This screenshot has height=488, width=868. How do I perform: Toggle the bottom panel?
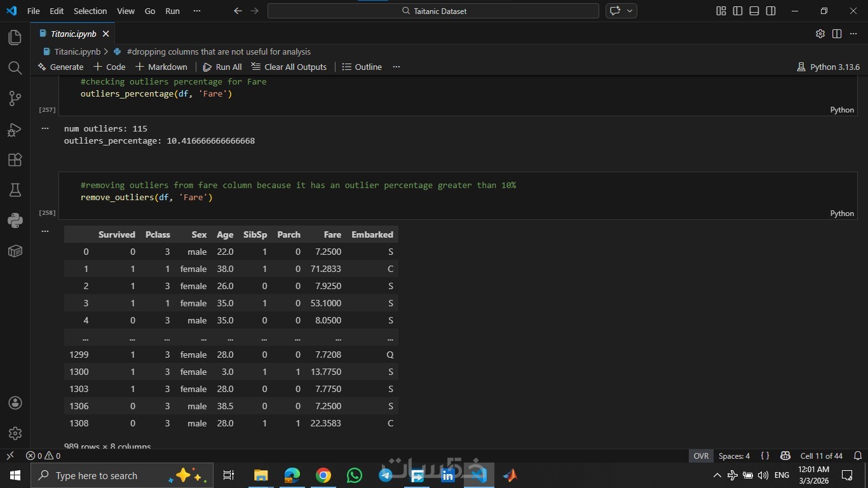click(x=754, y=11)
